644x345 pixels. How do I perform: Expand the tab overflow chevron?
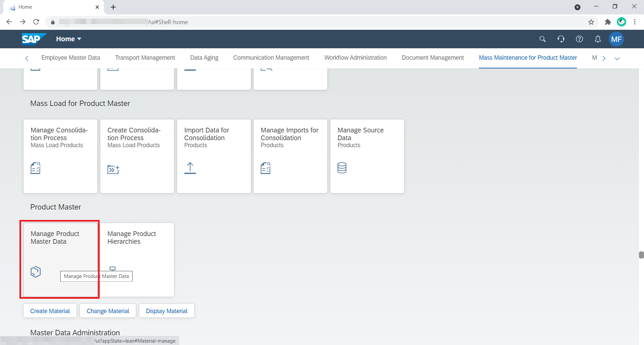(x=618, y=58)
